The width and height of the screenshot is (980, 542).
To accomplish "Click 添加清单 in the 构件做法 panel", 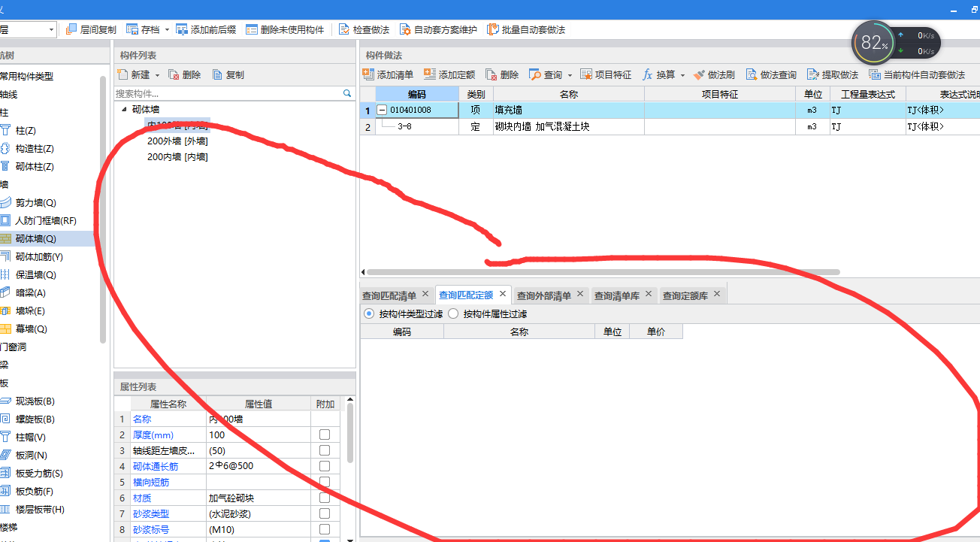I will pyautogui.click(x=388, y=74).
